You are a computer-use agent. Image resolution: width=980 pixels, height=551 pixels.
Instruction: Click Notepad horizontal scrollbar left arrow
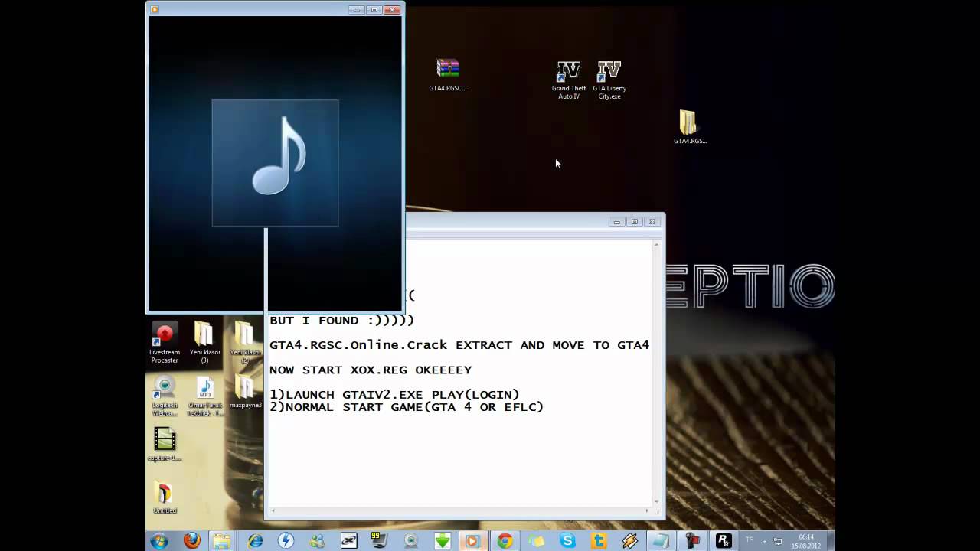[x=273, y=510]
